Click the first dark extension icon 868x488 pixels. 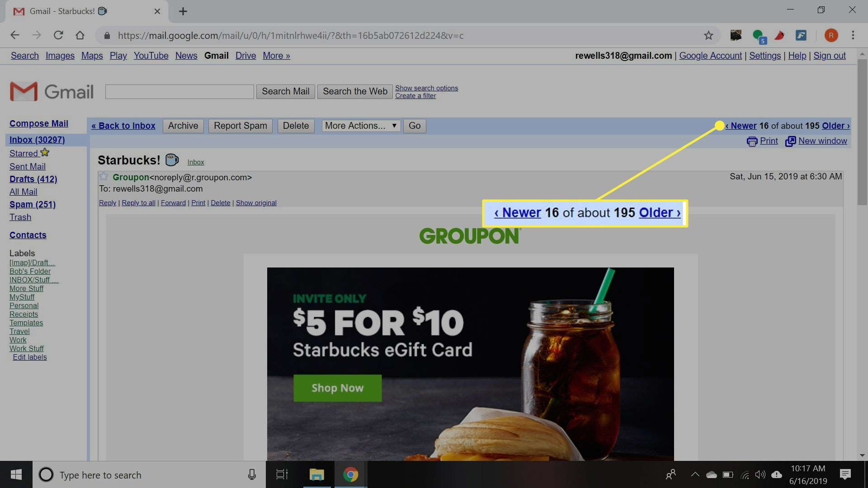[x=736, y=35]
